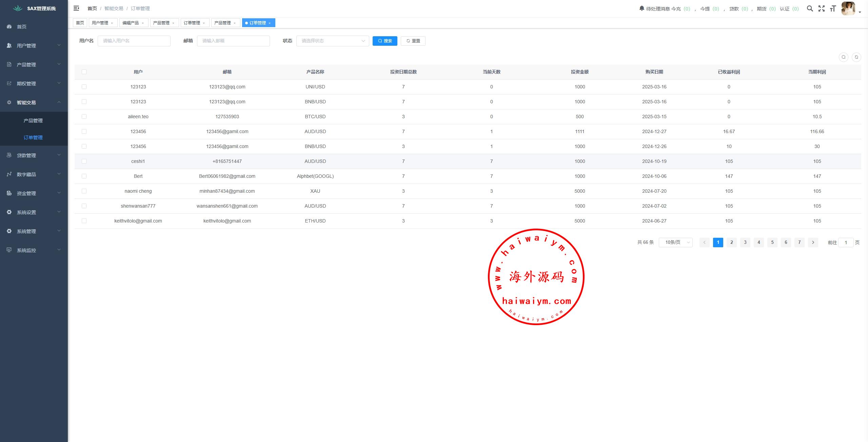Viewport: 868px width, 442px height.
Task: Expand the 贷款管理 sidebar menu
Action: (x=33, y=155)
